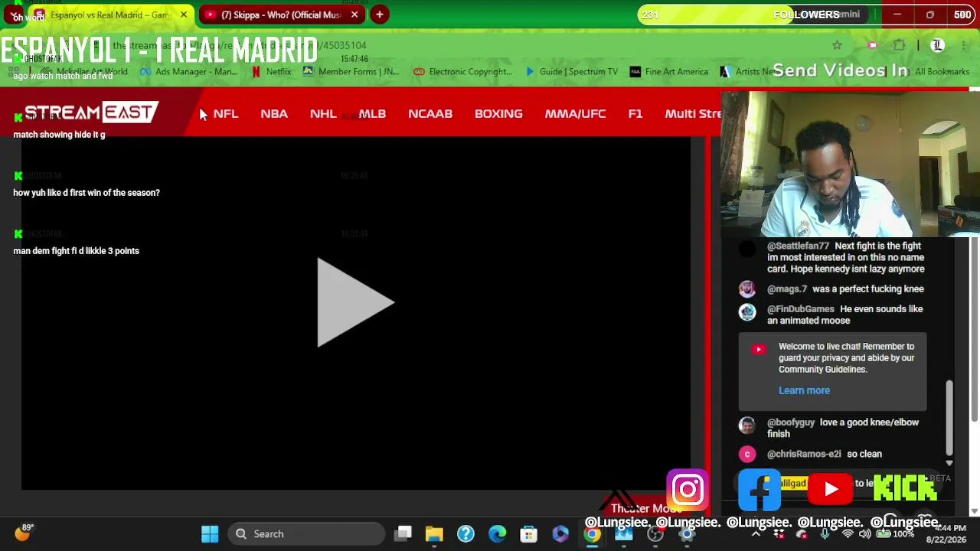Screen dimensions: 980x551
Task: Open a new browser tab
Action: pos(379,15)
